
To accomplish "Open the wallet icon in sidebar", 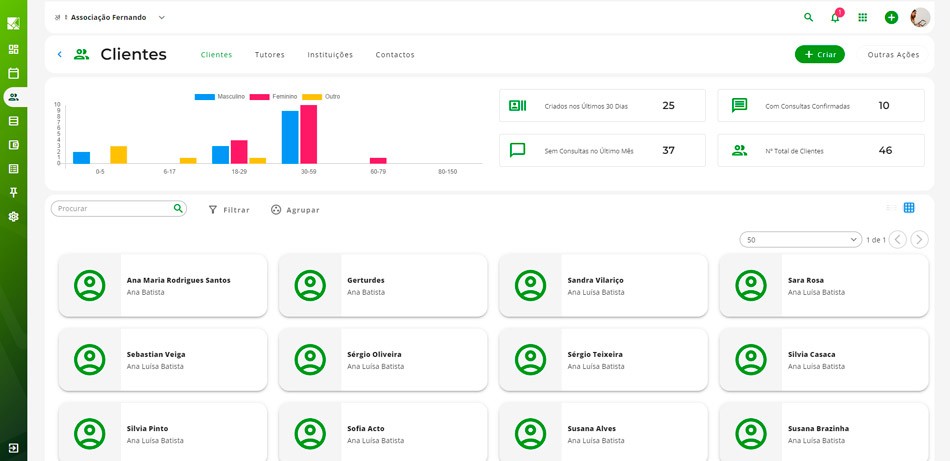I will 13,145.
